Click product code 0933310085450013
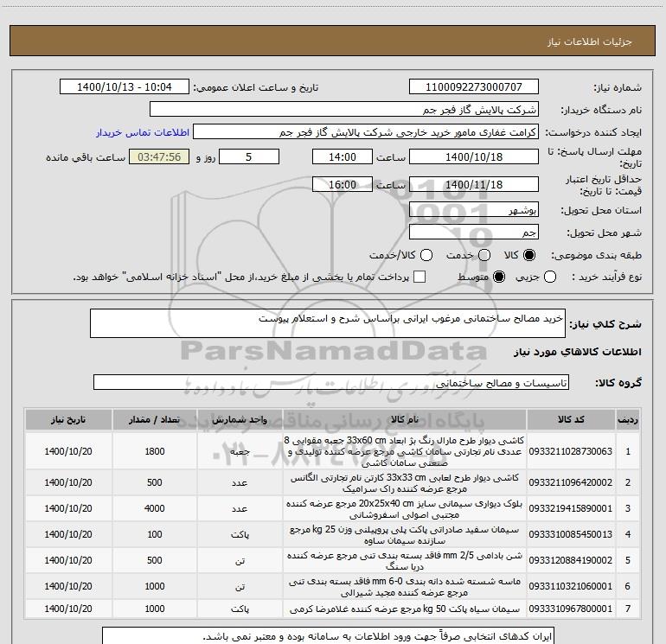Viewport: 666px width, 644px height. click(571, 534)
